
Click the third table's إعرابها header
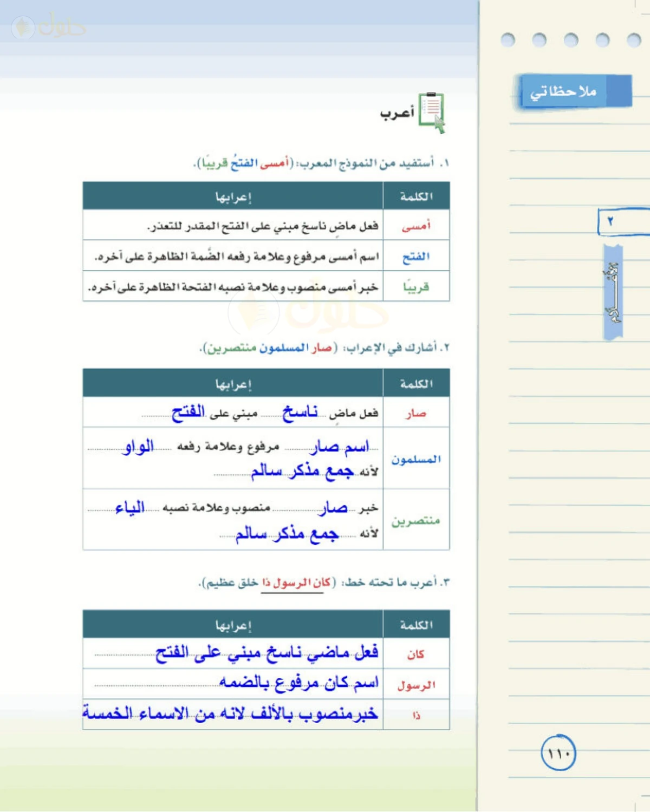pyautogui.click(x=233, y=625)
